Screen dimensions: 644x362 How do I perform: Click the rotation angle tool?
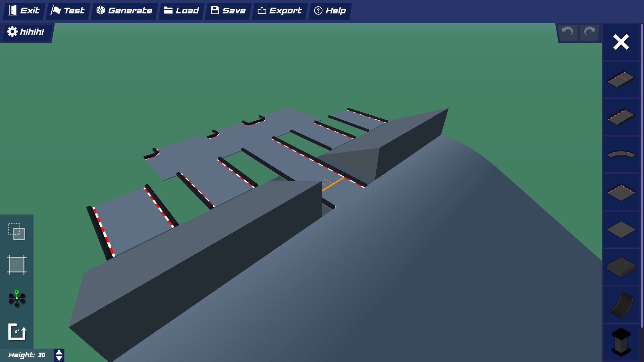pos(17,332)
